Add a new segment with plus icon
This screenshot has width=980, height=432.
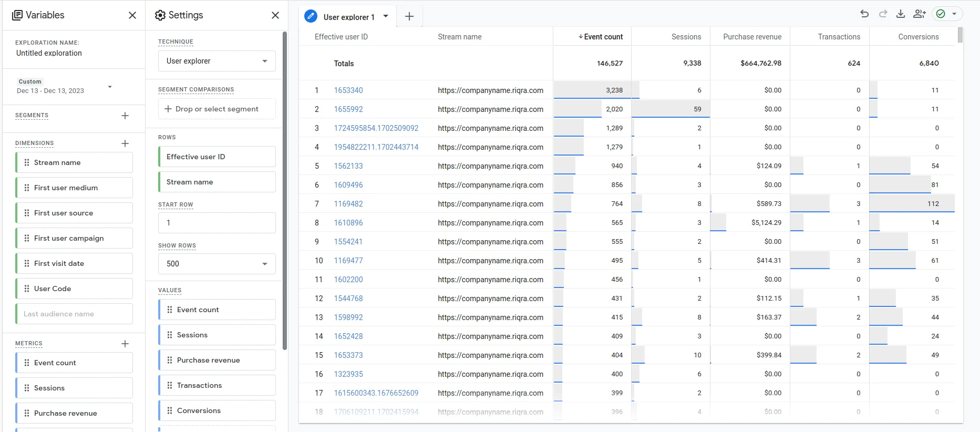(125, 116)
